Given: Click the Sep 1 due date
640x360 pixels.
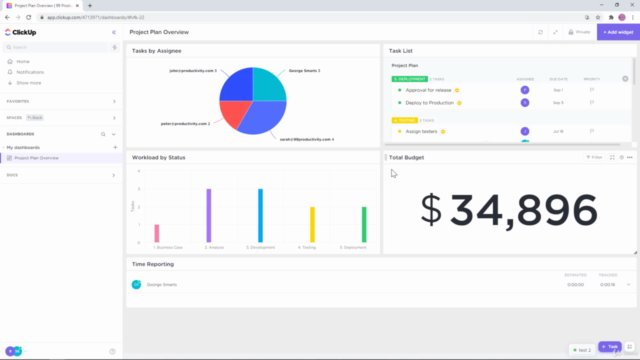Looking at the screenshot, I should pyautogui.click(x=558, y=90).
